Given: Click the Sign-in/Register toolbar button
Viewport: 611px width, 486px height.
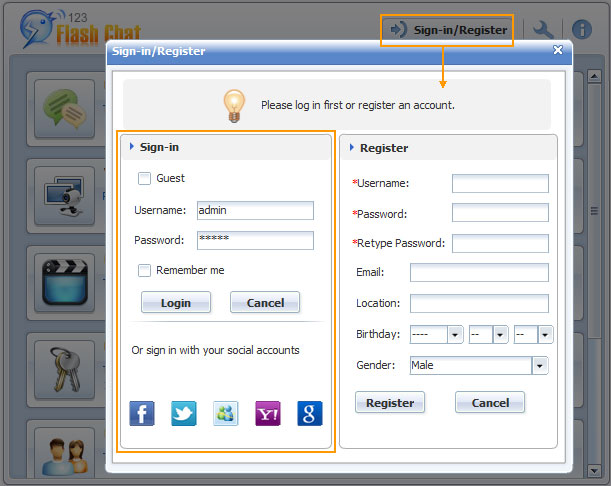Looking at the screenshot, I should pyautogui.click(x=447, y=30).
